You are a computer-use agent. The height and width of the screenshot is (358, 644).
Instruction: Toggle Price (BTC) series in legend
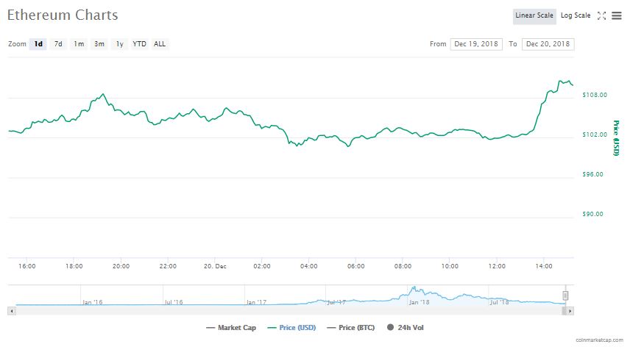pos(351,328)
